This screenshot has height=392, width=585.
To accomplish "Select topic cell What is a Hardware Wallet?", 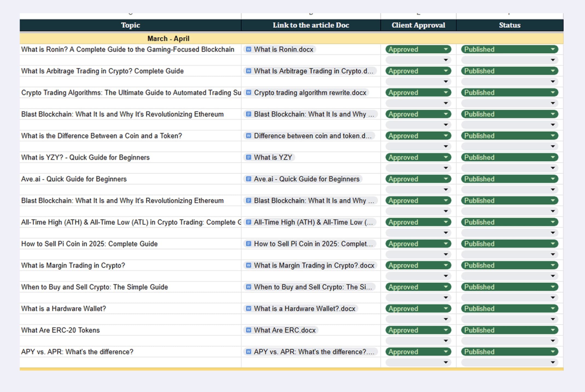I will pos(130,309).
